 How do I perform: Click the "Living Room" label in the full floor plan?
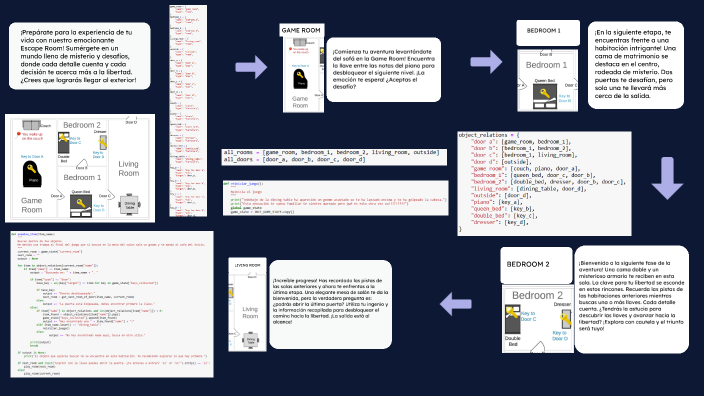tap(128, 168)
